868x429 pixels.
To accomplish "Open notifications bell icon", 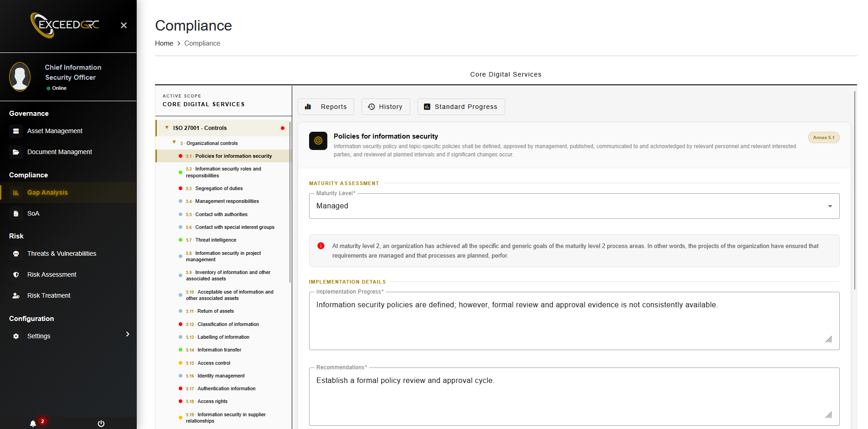I will pos(33,424).
